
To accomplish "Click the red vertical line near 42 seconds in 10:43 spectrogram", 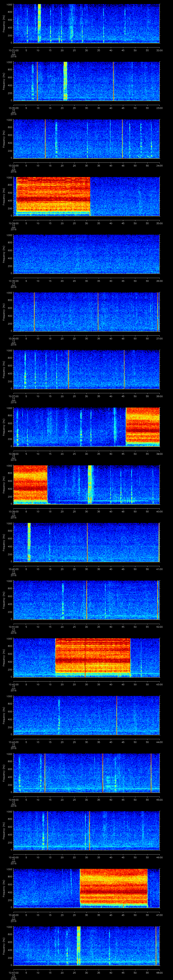I will pyautogui.click(x=116, y=715).
